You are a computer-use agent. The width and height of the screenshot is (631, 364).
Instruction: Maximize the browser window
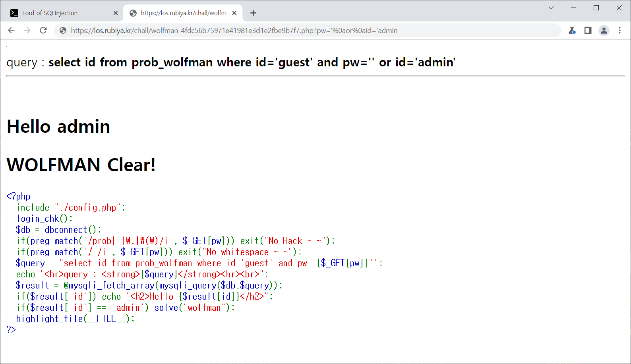[x=596, y=8]
